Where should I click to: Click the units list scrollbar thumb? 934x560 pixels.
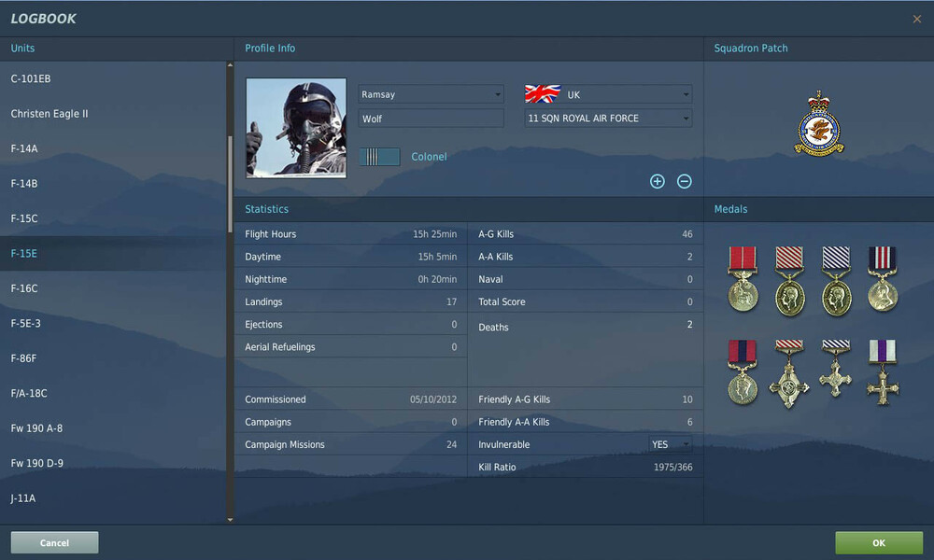pos(230,185)
